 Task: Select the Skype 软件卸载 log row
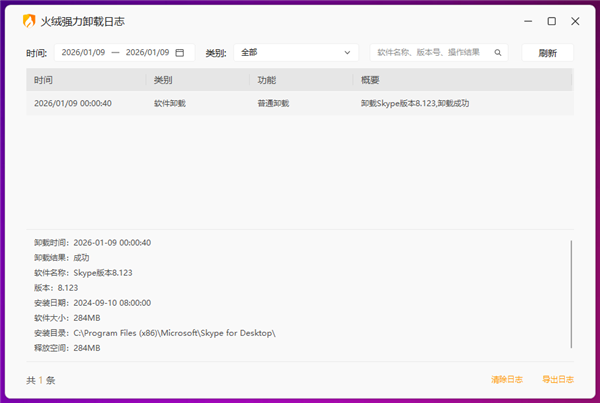299,103
